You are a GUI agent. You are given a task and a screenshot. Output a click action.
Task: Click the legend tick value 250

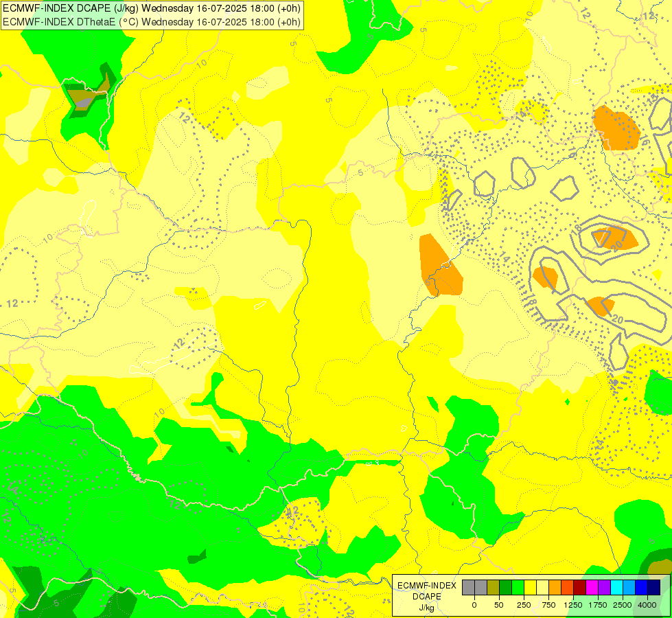(x=524, y=605)
